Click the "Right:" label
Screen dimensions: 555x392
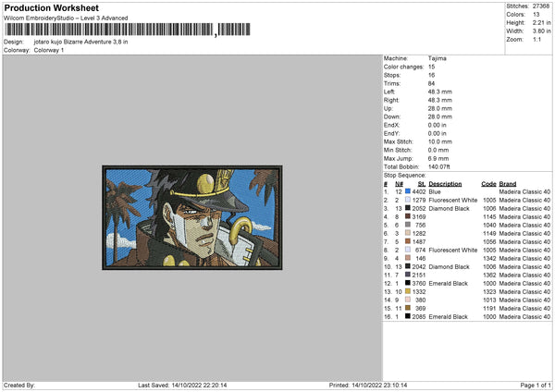pos(391,100)
